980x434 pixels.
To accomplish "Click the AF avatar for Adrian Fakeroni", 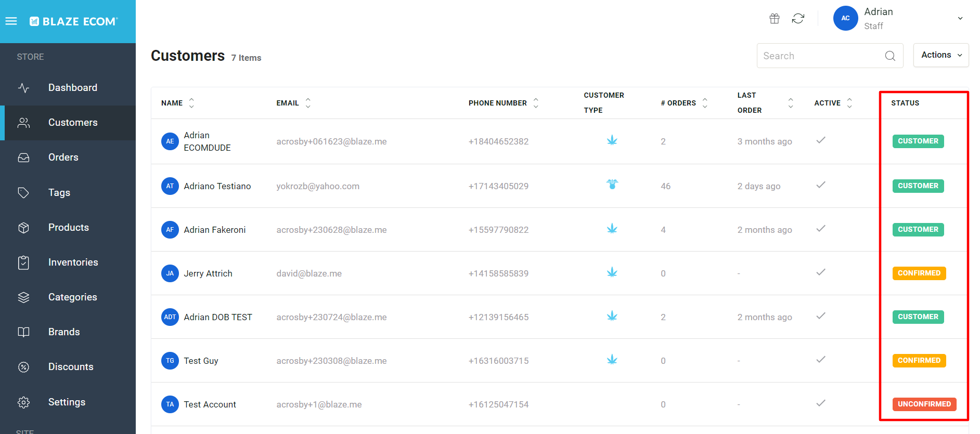I will [170, 230].
